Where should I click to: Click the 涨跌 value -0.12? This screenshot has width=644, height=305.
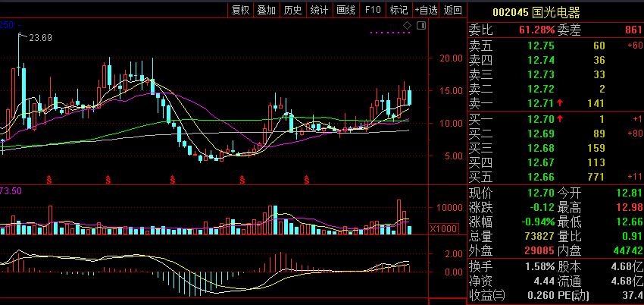[x=541, y=208]
